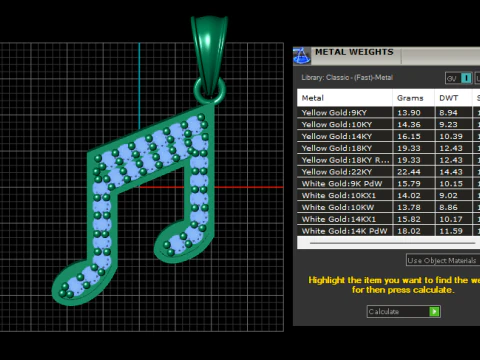Screen dimensions: 480x360
Task: Click the 14.43 DWT value
Action: (451, 172)
